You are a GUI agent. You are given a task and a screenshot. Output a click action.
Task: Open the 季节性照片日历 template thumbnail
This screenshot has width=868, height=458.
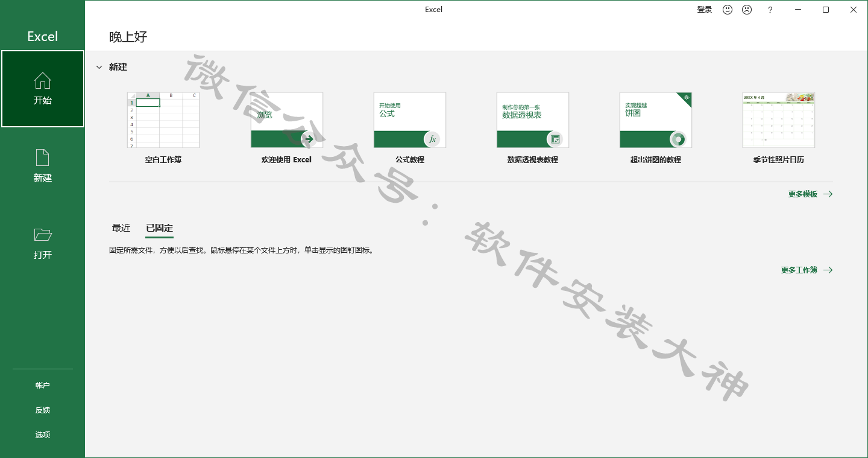click(779, 120)
